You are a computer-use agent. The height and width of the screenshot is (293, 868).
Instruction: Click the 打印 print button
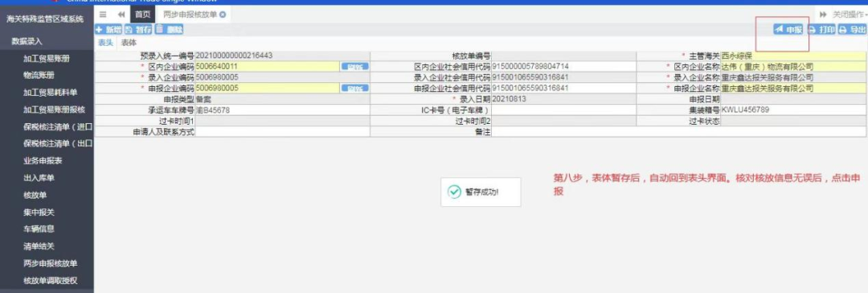click(x=821, y=30)
